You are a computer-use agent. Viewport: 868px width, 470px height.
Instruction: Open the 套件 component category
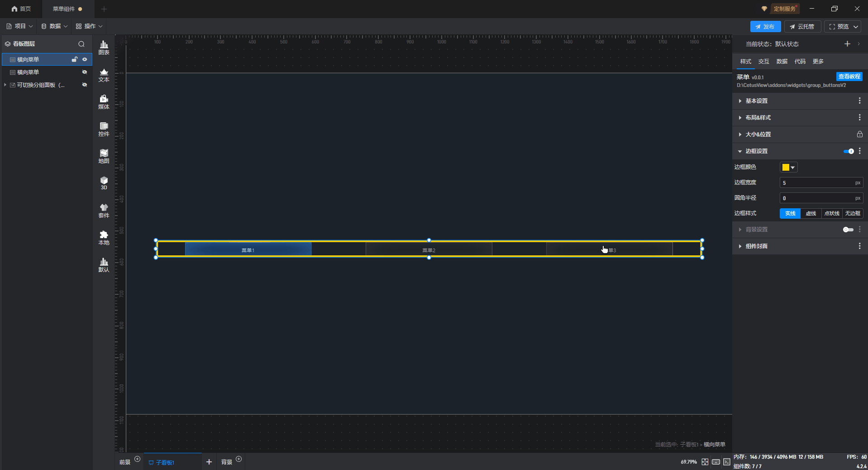(104, 211)
